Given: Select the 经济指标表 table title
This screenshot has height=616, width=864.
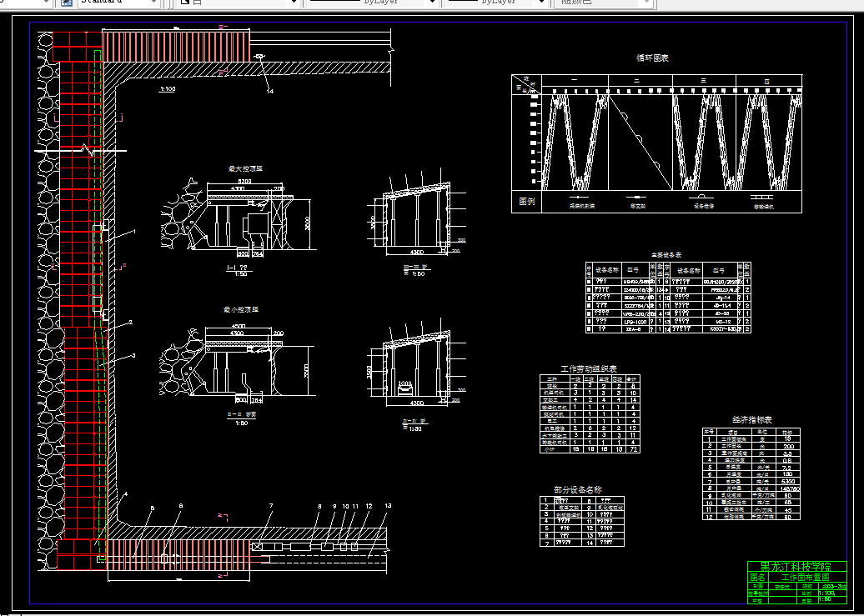Looking at the screenshot, I should [x=752, y=420].
